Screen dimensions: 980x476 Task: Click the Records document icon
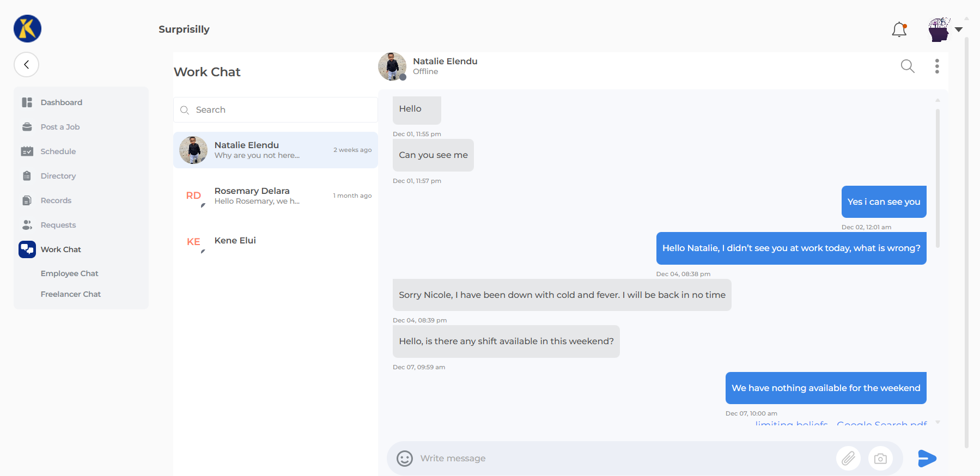(27, 200)
